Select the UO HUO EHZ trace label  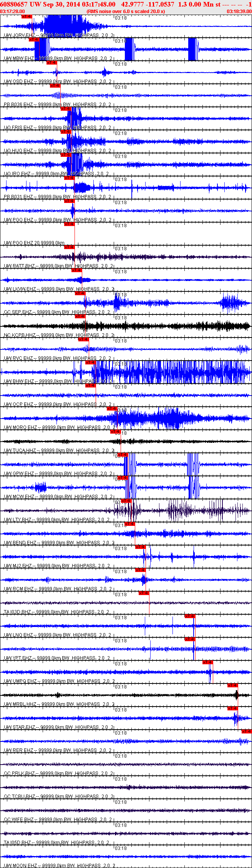(58, 151)
